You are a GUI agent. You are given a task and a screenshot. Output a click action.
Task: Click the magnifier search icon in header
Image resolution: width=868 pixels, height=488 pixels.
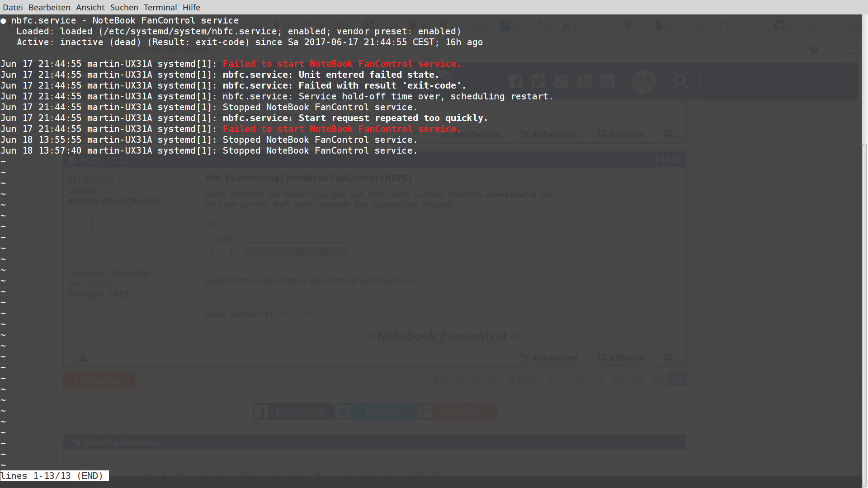click(681, 82)
